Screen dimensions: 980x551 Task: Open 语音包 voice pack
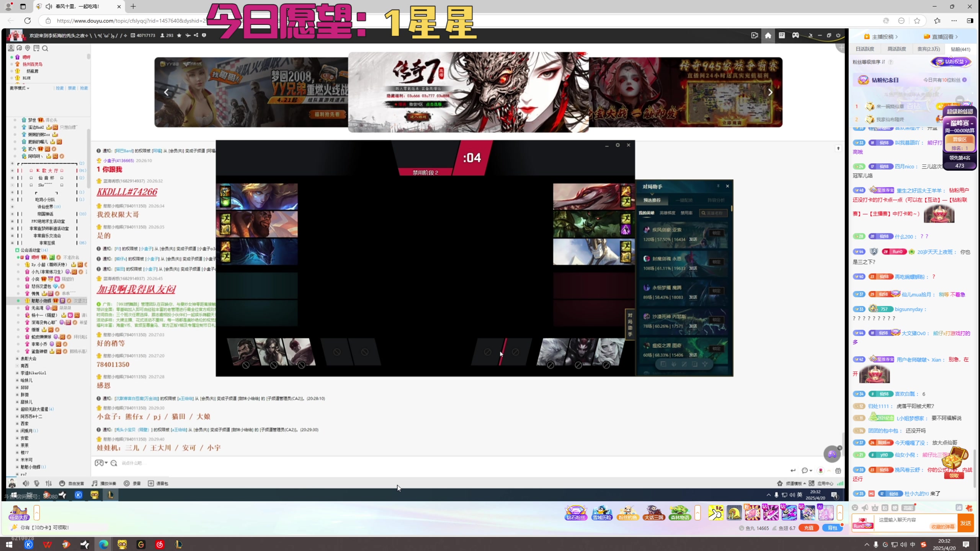(158, 483)
